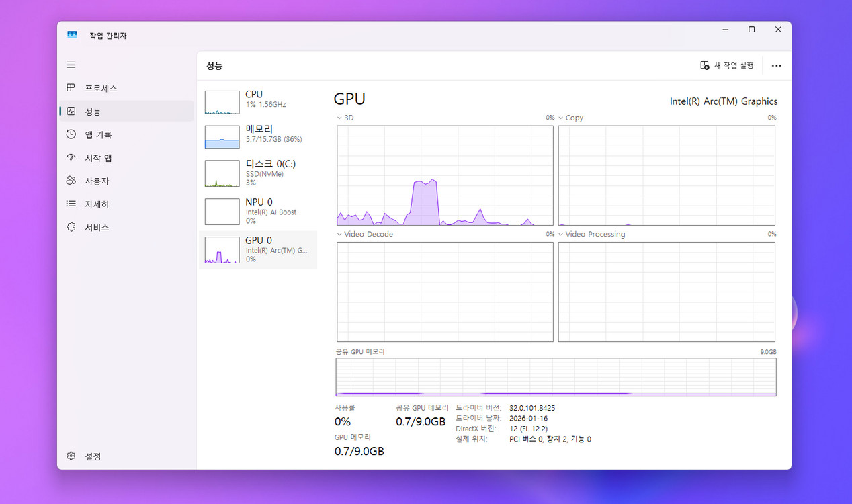Screen dimensions: 852x504
Task: Click driver date value 2026-01-16
Action: click(529, 418)
